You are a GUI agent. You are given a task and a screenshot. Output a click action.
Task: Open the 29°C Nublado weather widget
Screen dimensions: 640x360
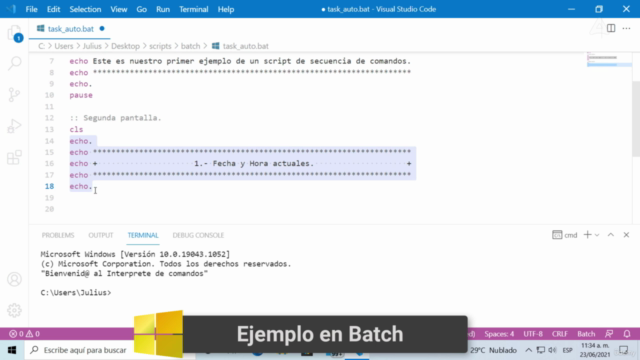click(493, 350)
